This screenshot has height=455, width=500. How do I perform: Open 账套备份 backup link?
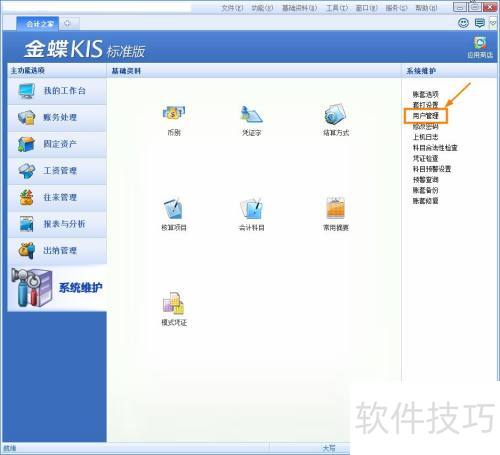pos(425,190)
